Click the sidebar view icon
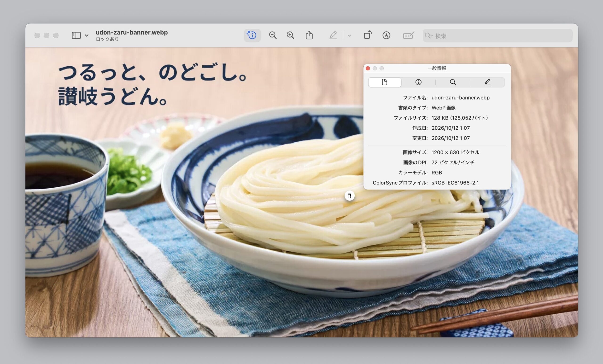Image resolution: width=603 pixels, height=364 pixels. 76,36
